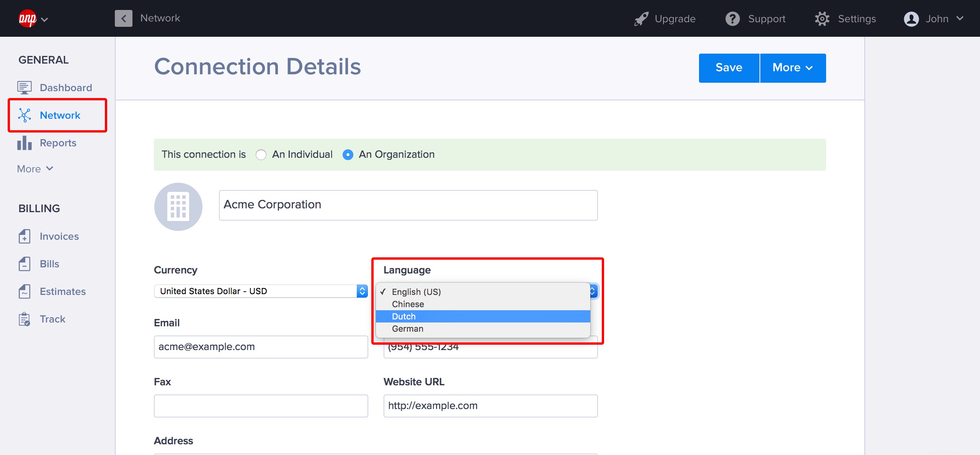The height and width of the screenshot is (455, 980).
Task: Click the back arrow beside Network
Action: click(x=124, y=18)
